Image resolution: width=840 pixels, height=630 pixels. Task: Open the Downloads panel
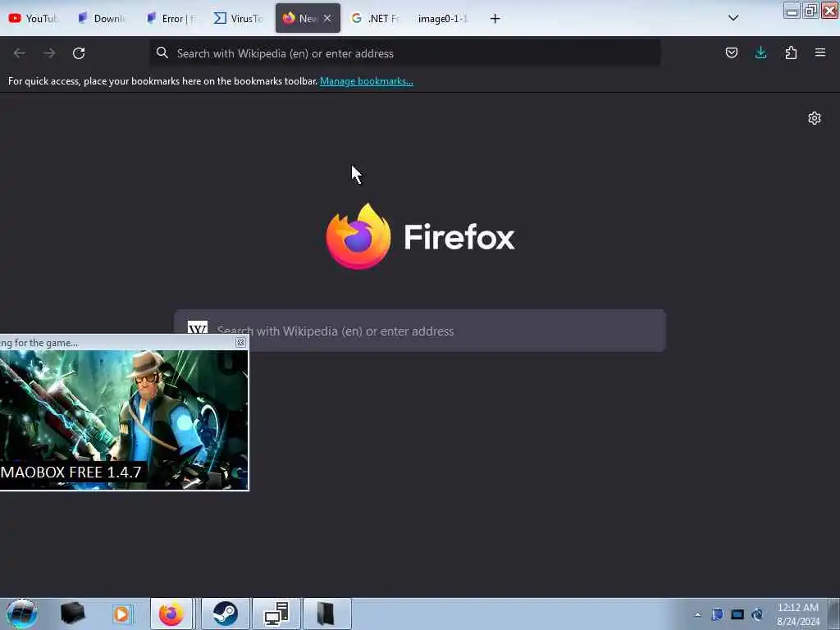pyautogui.click(x=760, y=52)
